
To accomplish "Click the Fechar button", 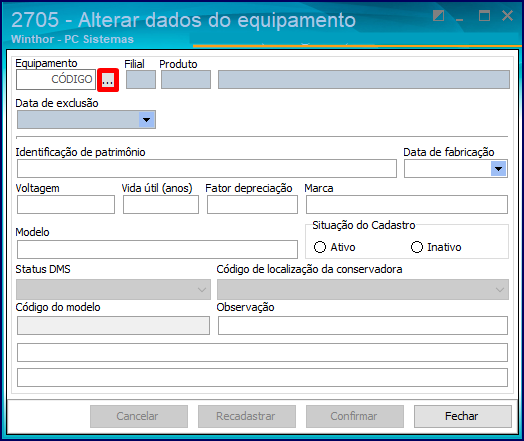I will pos(463,416).
